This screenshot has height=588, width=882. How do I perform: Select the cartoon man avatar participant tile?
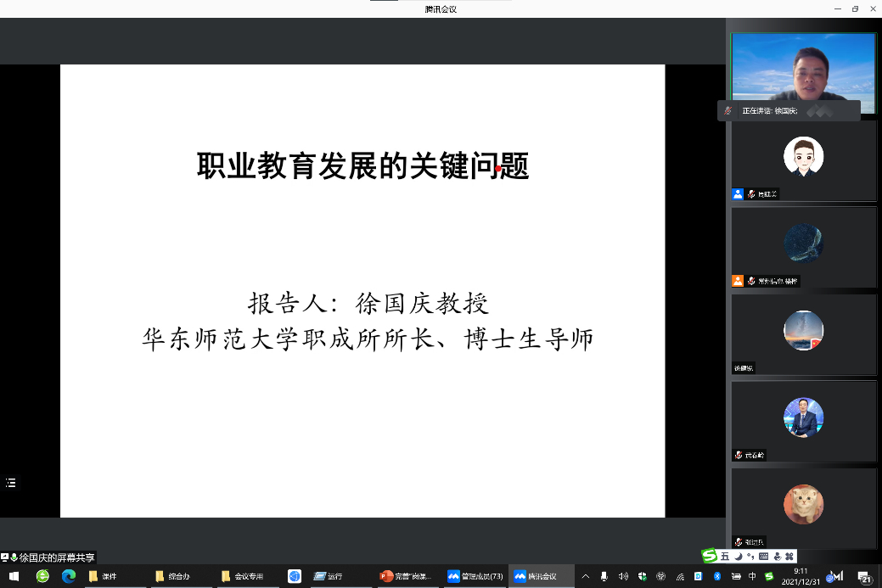coord(803,160)
